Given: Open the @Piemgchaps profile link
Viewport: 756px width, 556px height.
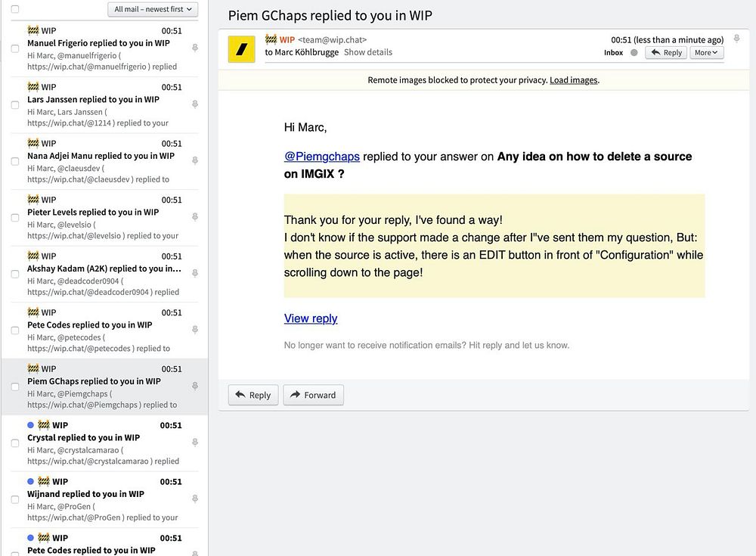Looking at the screenshot, I should (x=321, y=157).
